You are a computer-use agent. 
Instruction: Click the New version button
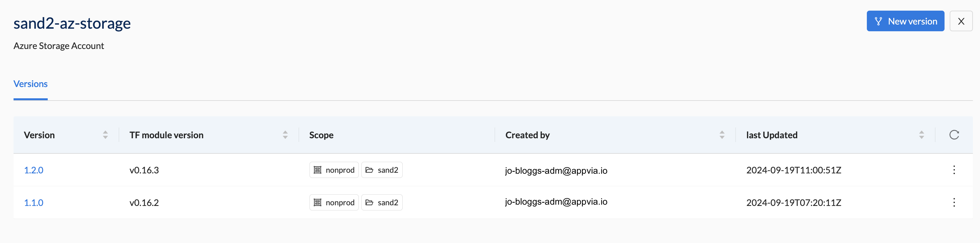point(905,21)
